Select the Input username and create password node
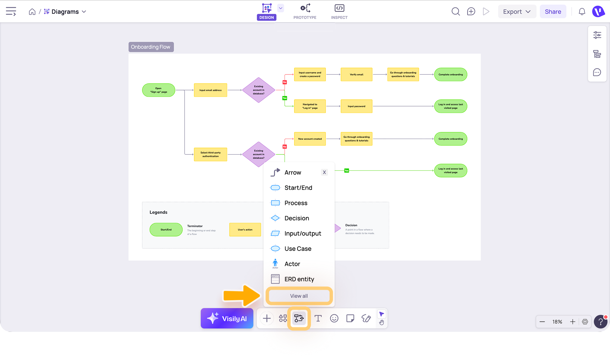 pyautogui.click(x=310, y=74)
